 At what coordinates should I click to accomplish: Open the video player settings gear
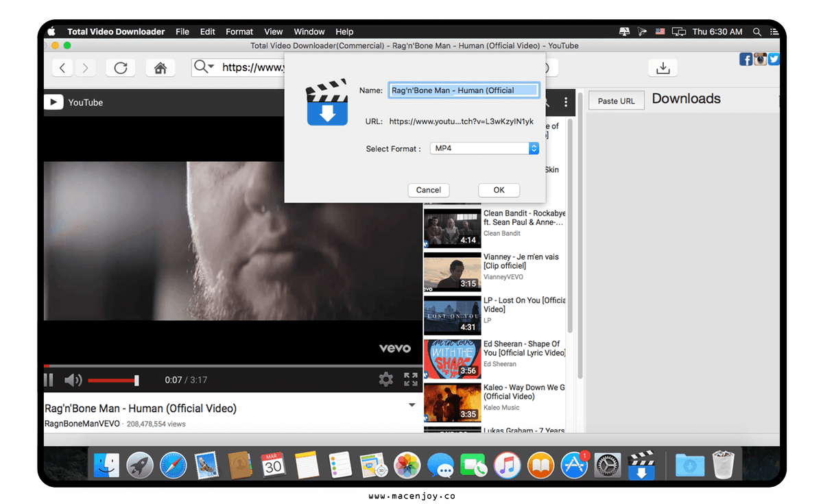(386, 379)
